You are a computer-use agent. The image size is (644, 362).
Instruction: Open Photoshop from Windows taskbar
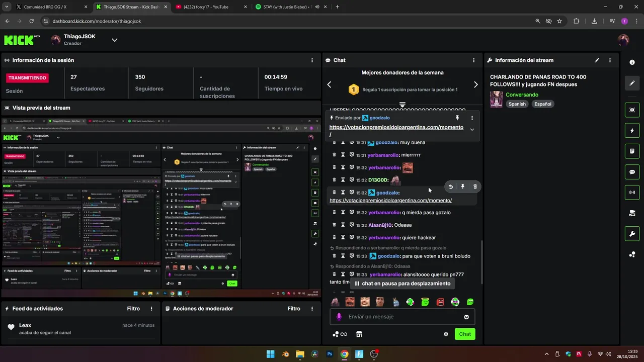click(330, 354)
